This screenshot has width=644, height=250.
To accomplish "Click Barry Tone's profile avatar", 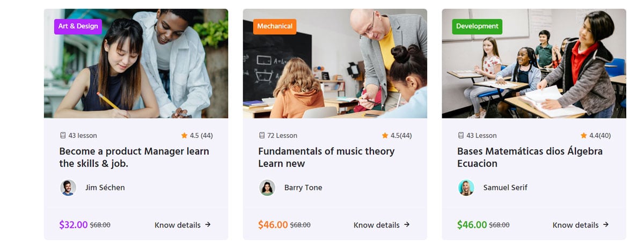I will [x=267, y=188].
